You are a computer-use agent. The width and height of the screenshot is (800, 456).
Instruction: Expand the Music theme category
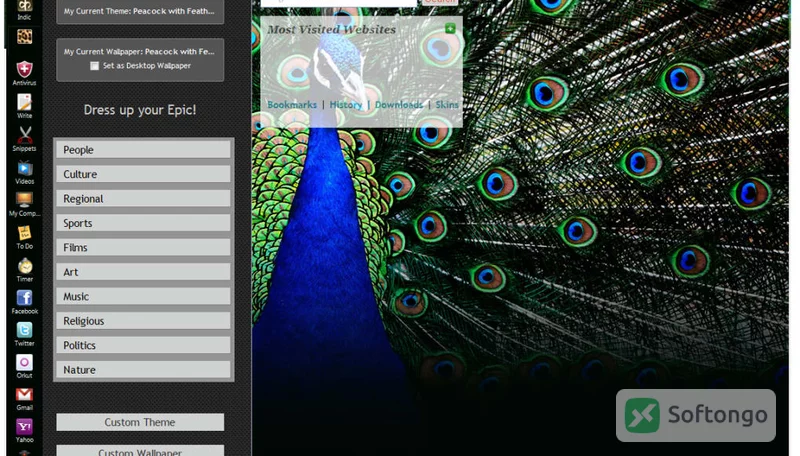coord(143,297)
